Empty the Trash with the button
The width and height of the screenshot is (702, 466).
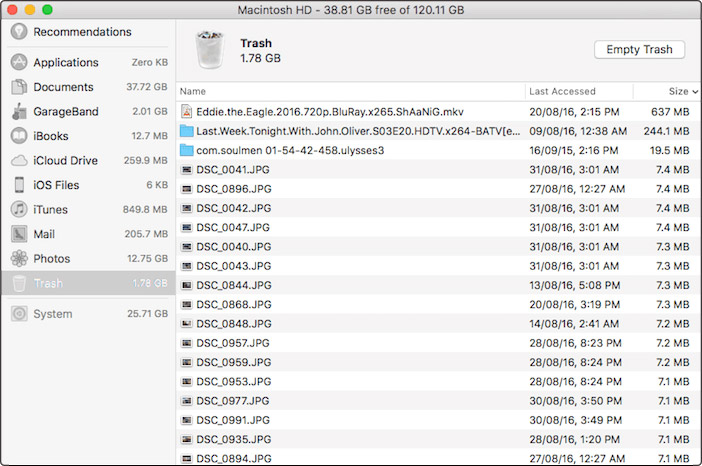point(639,49)
